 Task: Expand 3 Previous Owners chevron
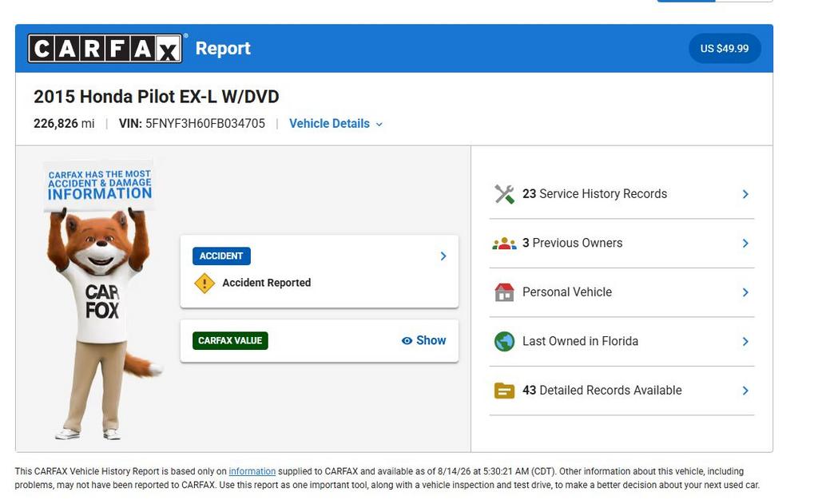[745, 243]
